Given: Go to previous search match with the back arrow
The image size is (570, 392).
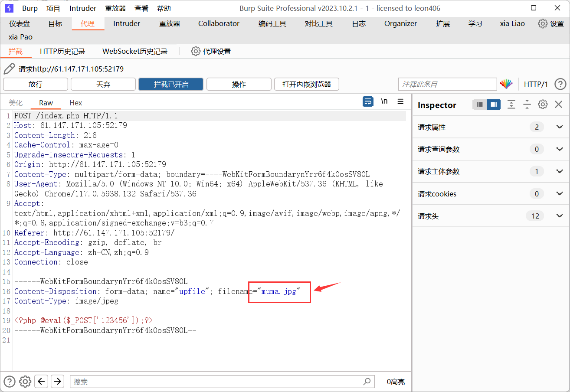Looking at the screenshot, I should click(41, 382).
